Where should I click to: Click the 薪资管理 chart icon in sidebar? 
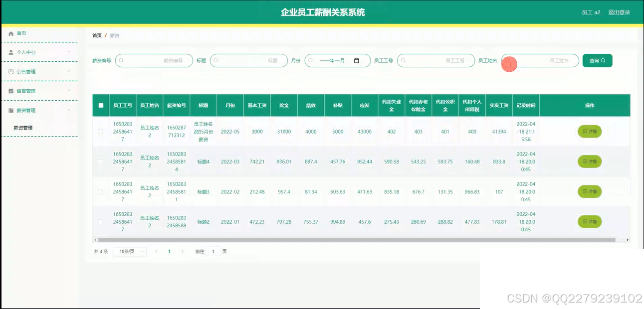pos(11,110)
